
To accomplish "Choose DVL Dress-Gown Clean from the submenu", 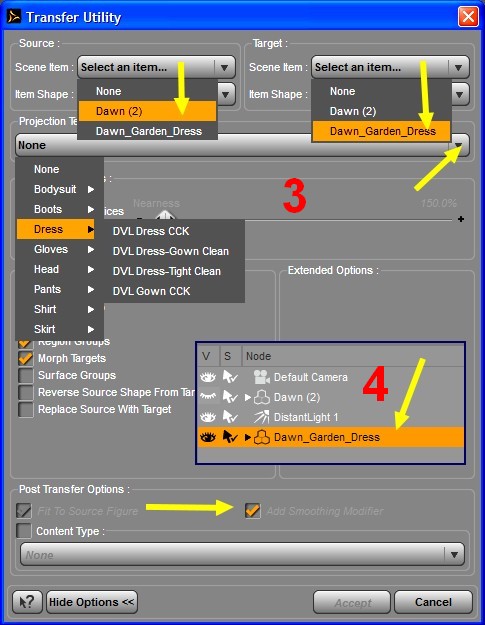I will [171, 251].
